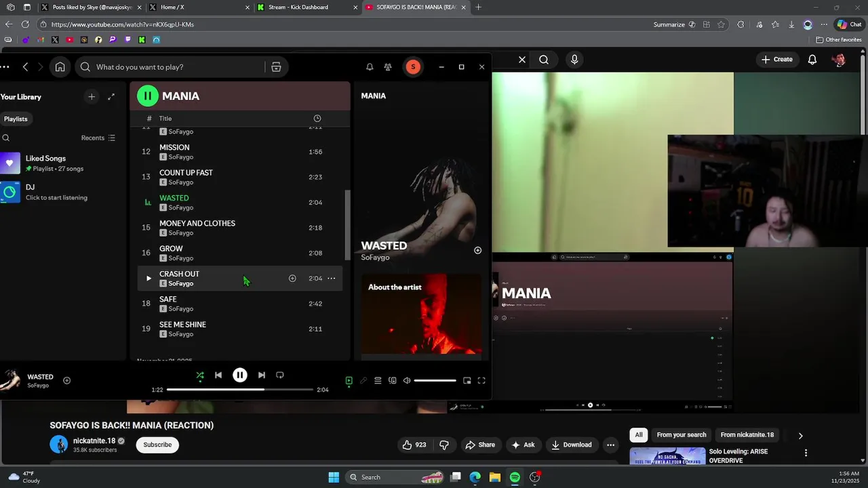Open more actions ellipsis under video

pyautogui.click(x=610, y=445)
